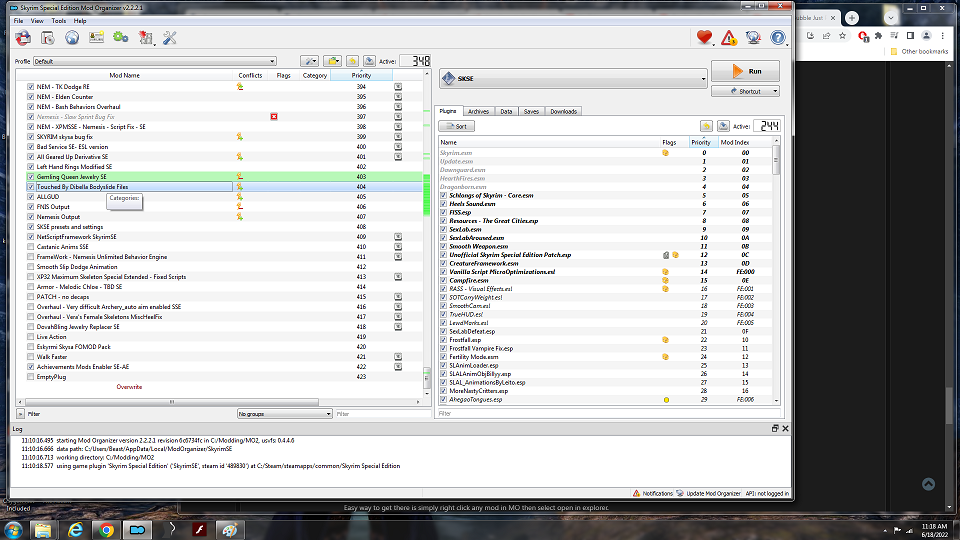Image resolution: width=960 pixels, height=540 pixels.
Task: Enable Walk Faster mod checkbox
Action: pyautogui.click(x=31, y=357)
